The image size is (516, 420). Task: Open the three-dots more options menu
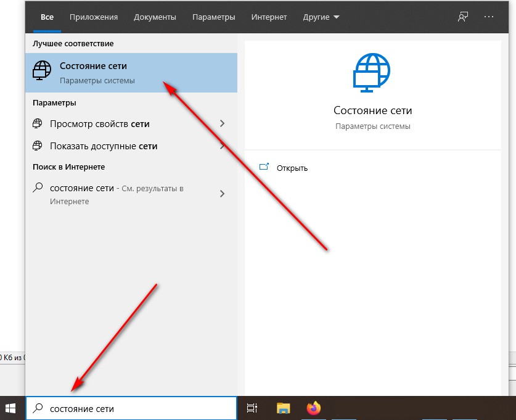coord(489,17)
